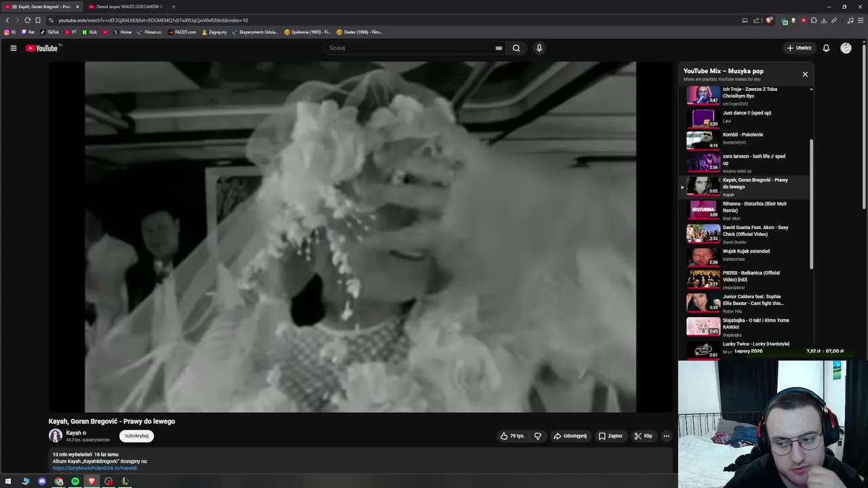The image size is (868, 488).
Task: Click the video title Prawy do lewego
Action: pos(112,421)
